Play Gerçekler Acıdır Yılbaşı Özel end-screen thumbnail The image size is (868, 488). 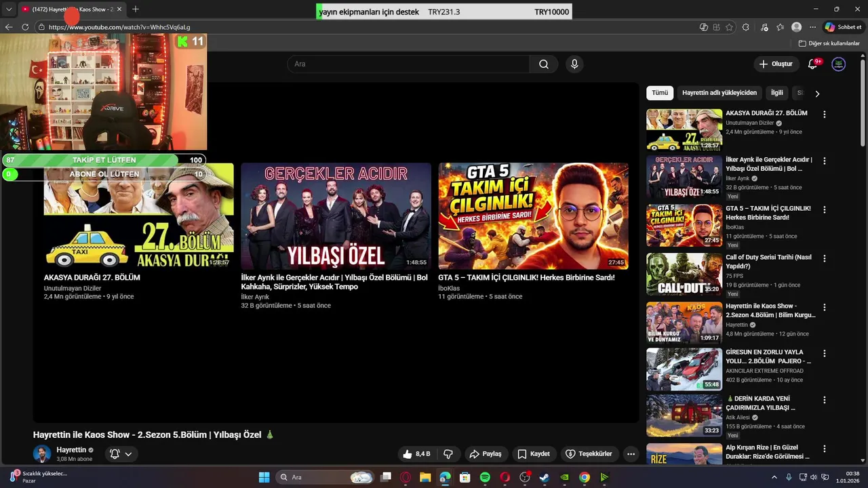tap(336, 216)
